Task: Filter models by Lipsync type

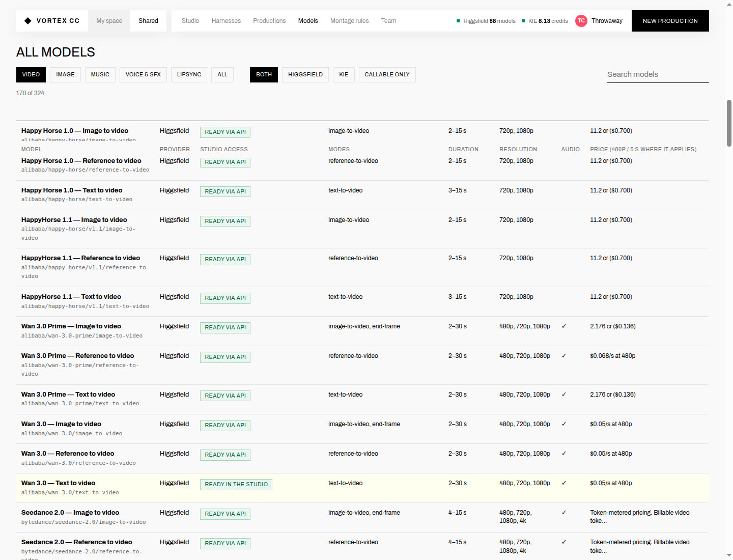Action: [189, 74]
